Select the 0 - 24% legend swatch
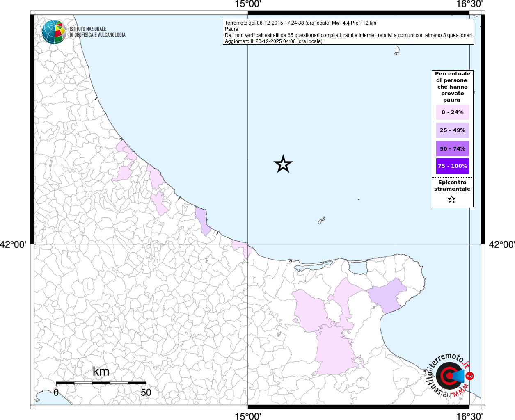The image size is (515, 420). (x=452, y=112)
